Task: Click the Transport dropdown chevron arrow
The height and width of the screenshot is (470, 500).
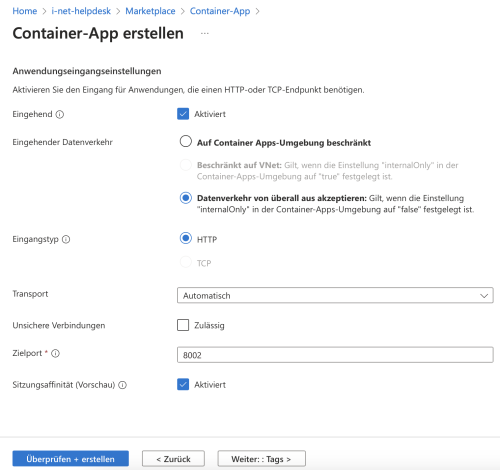Action: coord(484,296)
